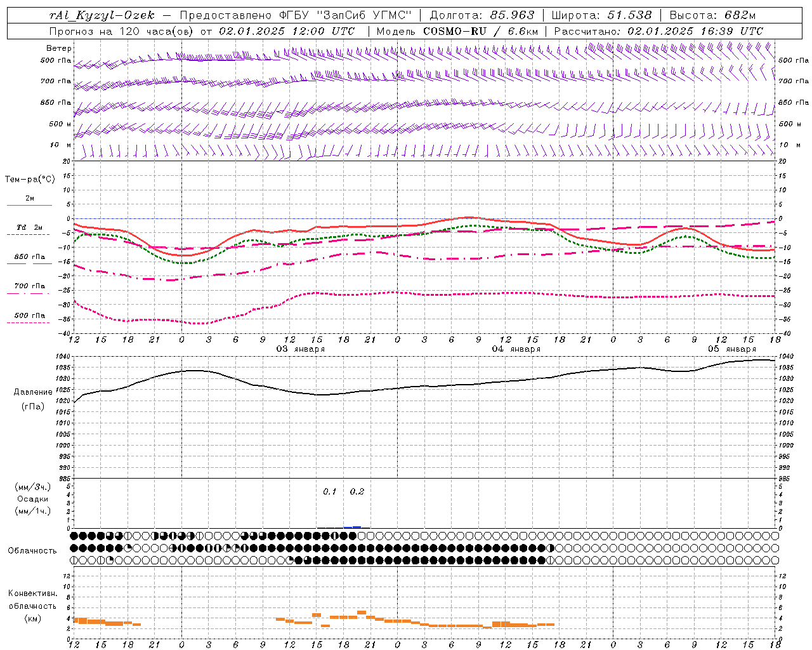Viewport: 812px width, 650px height.
Task: Click the 'Осадки' precipitation label
Action: point(33,499)
